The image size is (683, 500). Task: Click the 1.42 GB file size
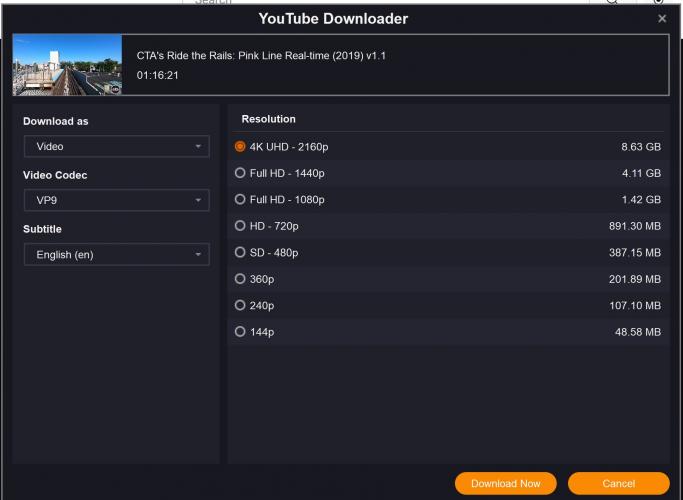click(641, 199)
